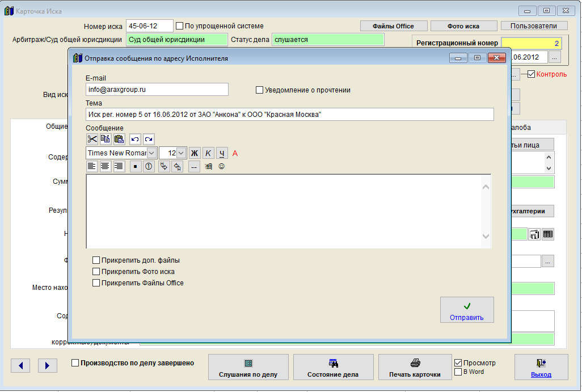Center-align the message text

(106, 167)
